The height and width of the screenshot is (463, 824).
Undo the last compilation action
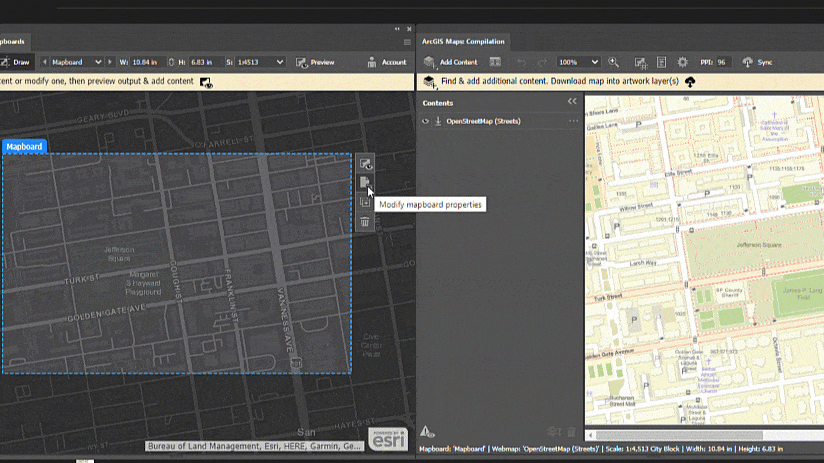pyautogui.click(x=521, y=63)
